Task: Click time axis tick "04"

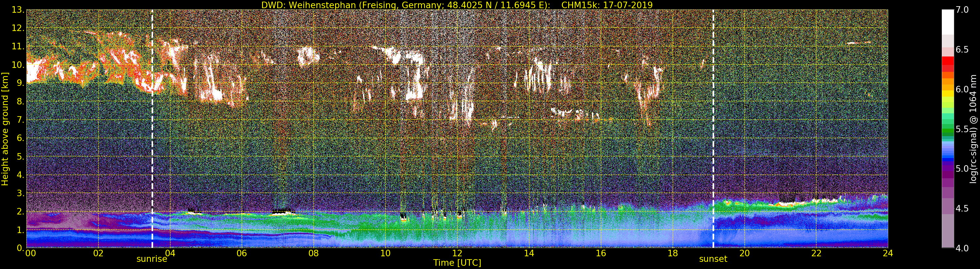Action: 170,253
